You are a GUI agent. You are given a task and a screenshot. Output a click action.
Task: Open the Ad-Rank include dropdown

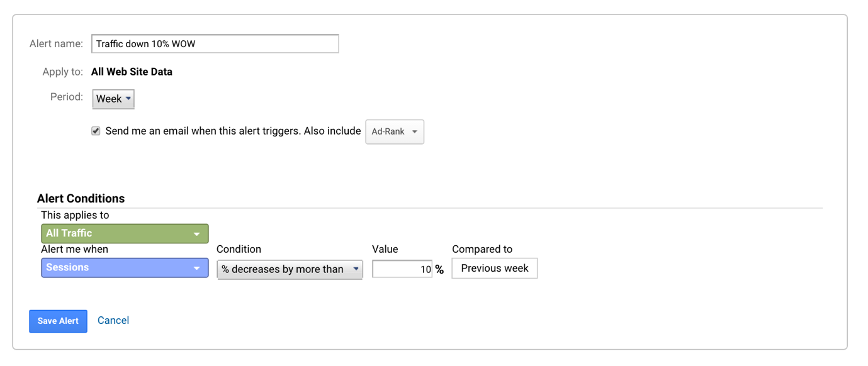tap(395, 132)
